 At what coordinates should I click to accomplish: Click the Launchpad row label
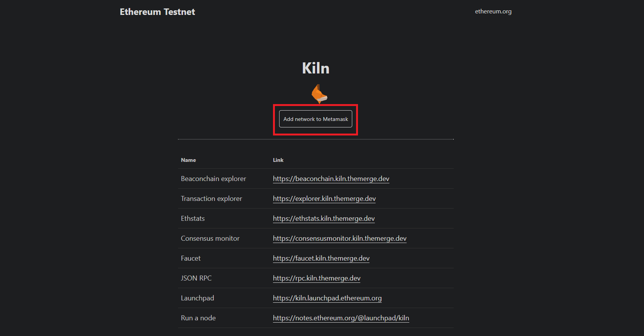point(198,298)
